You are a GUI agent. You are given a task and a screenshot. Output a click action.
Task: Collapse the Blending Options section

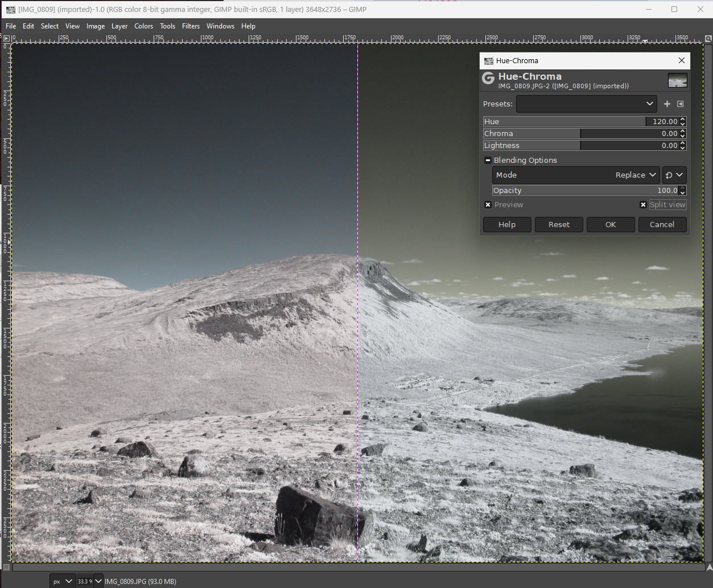[x=488, y=161]
